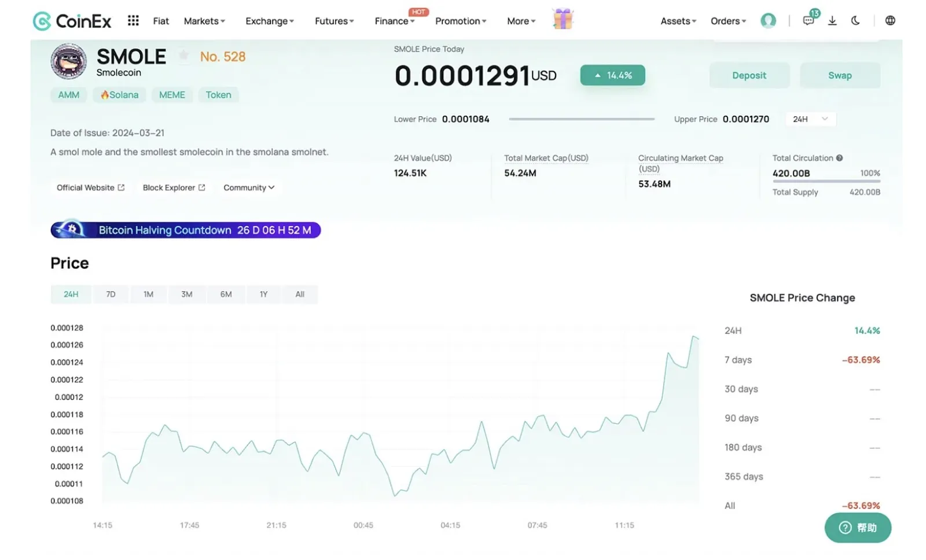Click the All -63.69% change value
The image size is (926, 560).
coord(861,506)
